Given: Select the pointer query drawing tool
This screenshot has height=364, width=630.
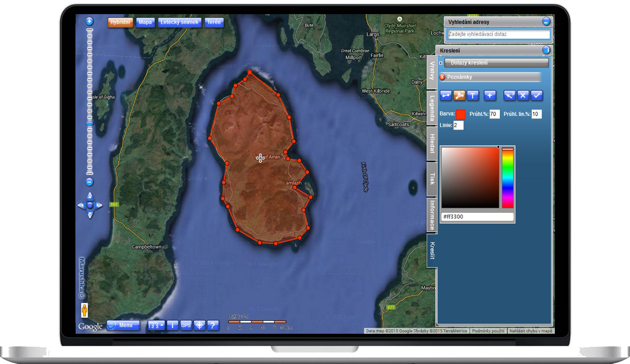Looking at the screenshot, I should click(510, 95).
